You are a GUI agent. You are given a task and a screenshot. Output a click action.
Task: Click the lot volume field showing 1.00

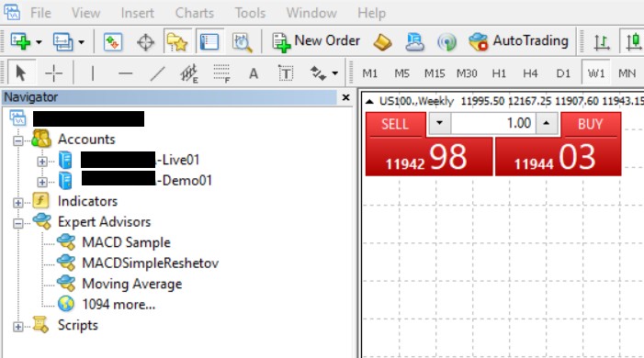[493, 123]
